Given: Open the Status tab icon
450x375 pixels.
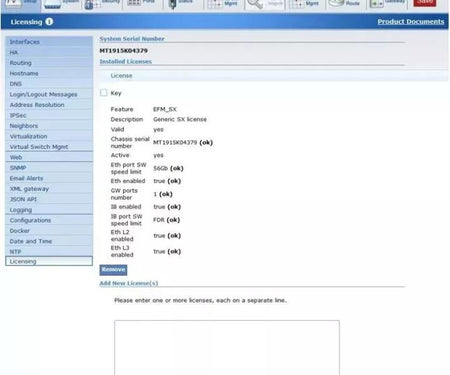Looking at the screenshot, I should click(172, 4).
